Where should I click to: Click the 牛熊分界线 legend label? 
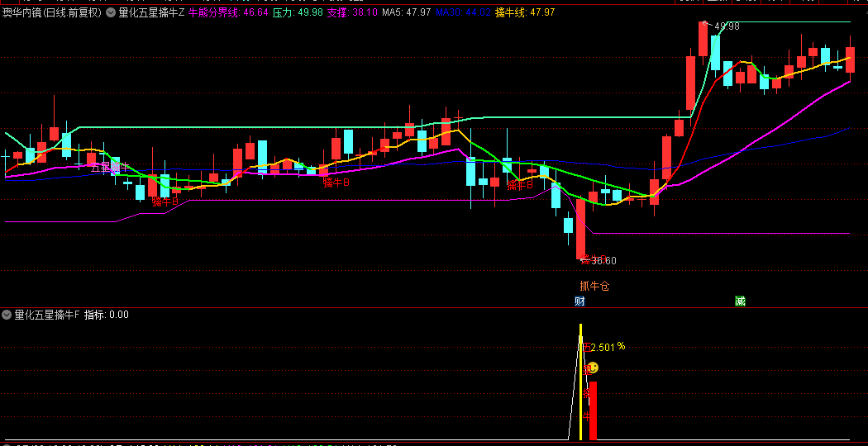(213, 13)
